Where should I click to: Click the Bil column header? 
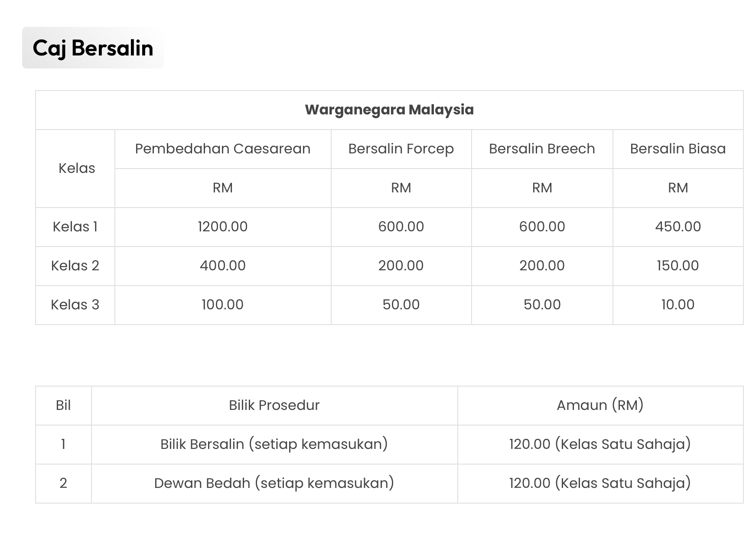63,405
